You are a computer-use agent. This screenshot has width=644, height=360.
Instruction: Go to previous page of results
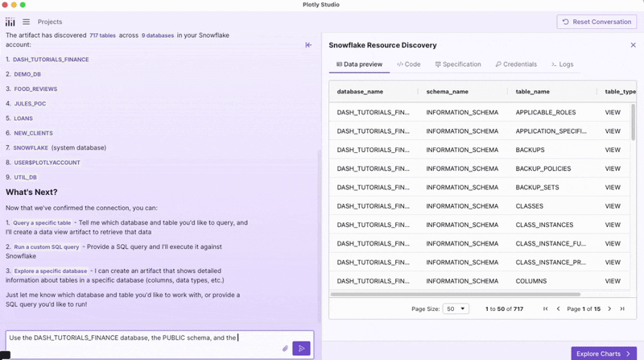558,308
